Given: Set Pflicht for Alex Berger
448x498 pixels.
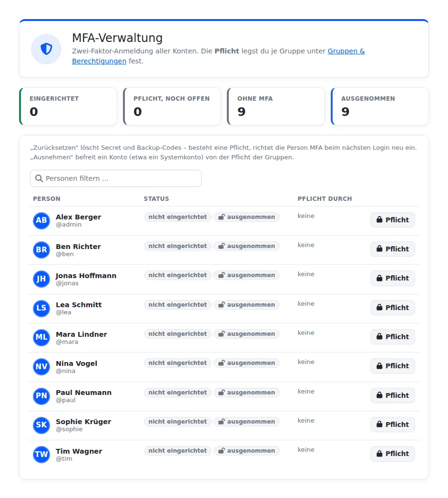Looking at the screenshot, I should (x=392, y=220).
